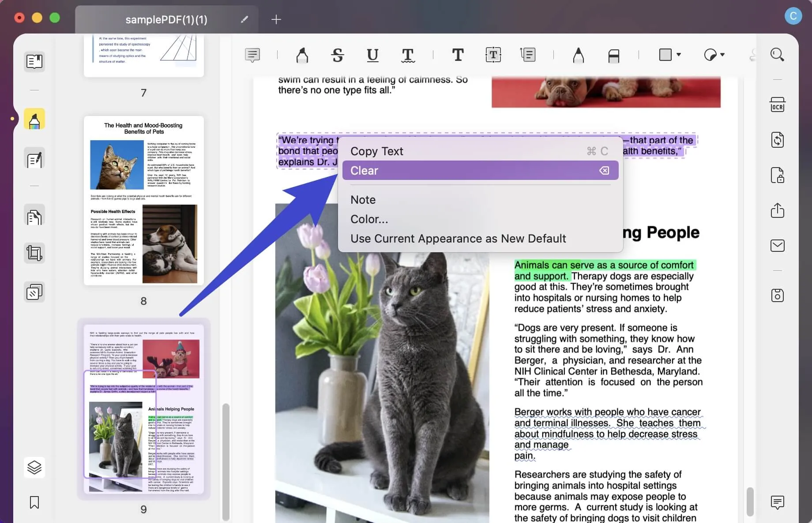Open the Bookmark icon at bottom left
Image resolution: width=812 pixels, height=523 pixels.
[34, 502]
